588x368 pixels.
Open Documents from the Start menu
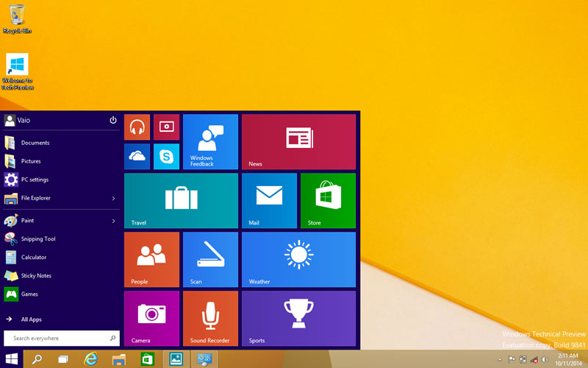61,143
